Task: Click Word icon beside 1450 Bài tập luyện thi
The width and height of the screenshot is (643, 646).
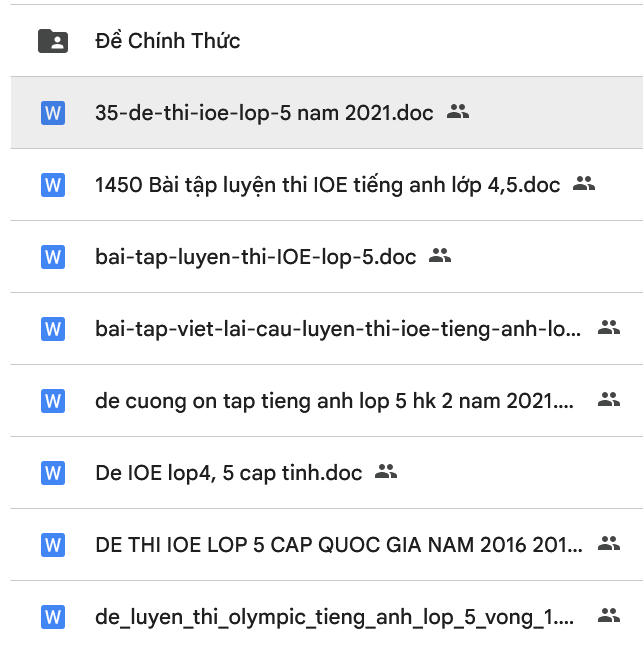Action: (x=53, y=185)
